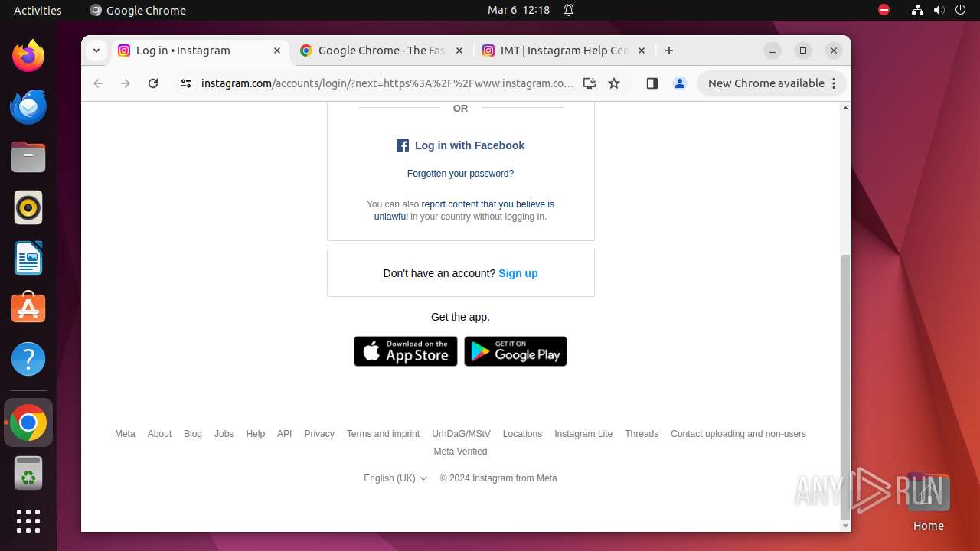
Task: Launch LibreOffice Writer from the dock
Action: point(28,258)
